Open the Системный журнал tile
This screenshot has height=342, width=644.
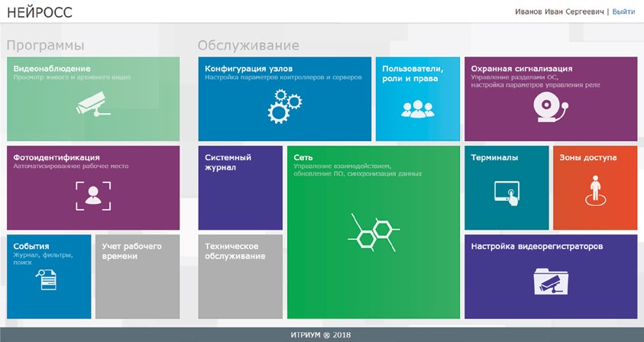pos(241,188)
